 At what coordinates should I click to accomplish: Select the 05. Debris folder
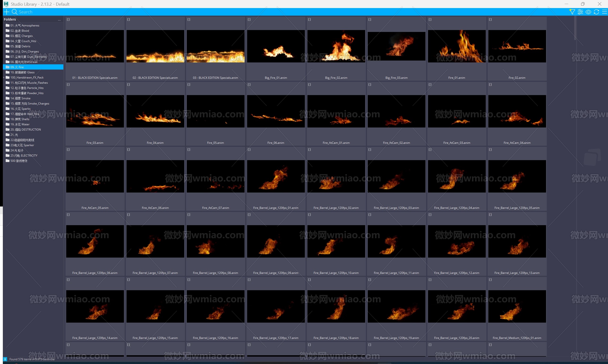33,46
